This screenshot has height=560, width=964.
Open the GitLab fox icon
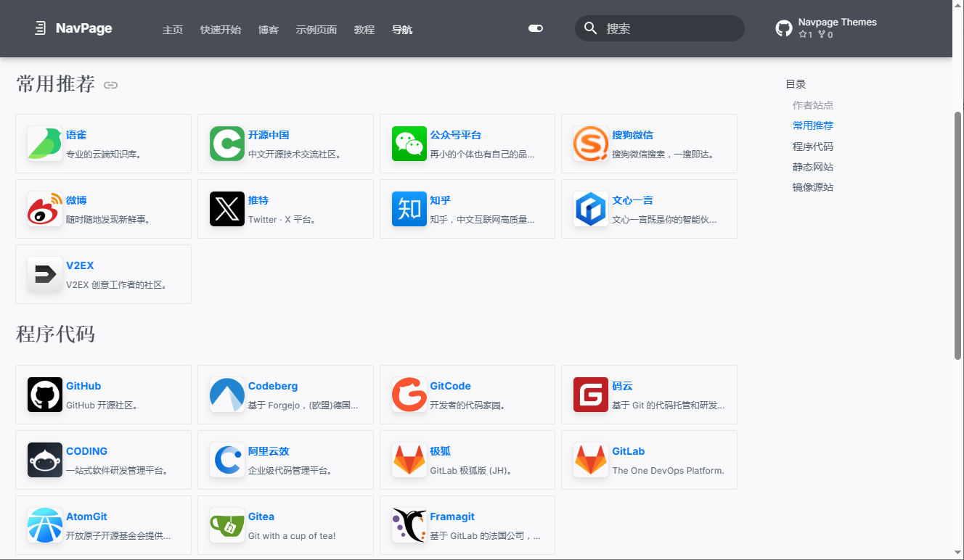(x=591, y=460)
